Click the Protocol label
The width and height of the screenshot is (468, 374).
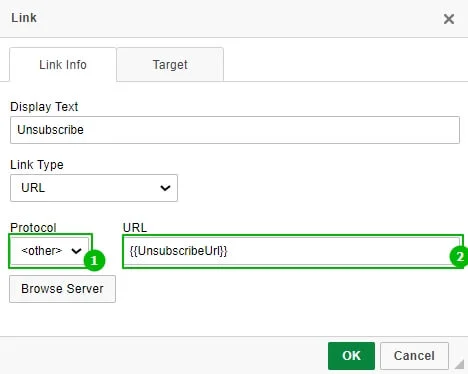(x=33, y=228)
